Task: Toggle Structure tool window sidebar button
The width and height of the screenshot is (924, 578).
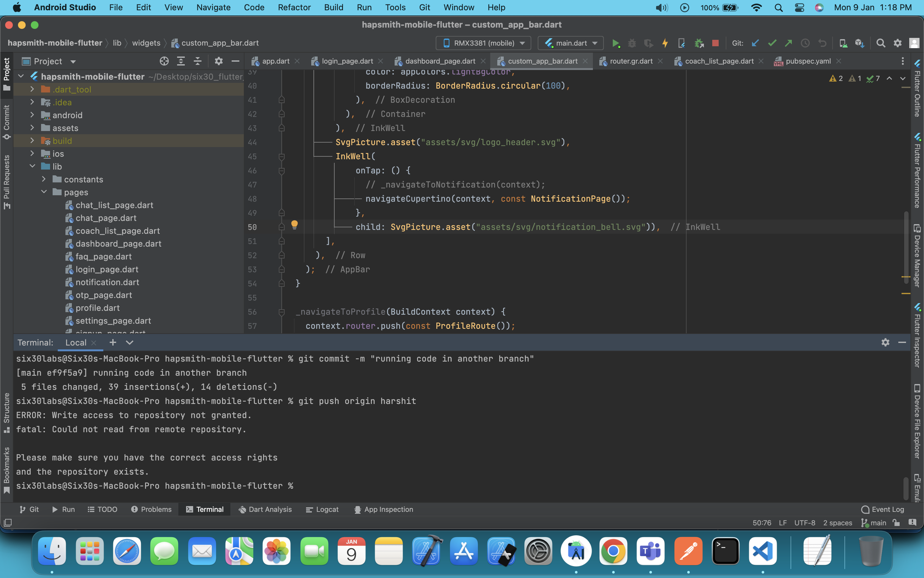Action: click(6, 413)
